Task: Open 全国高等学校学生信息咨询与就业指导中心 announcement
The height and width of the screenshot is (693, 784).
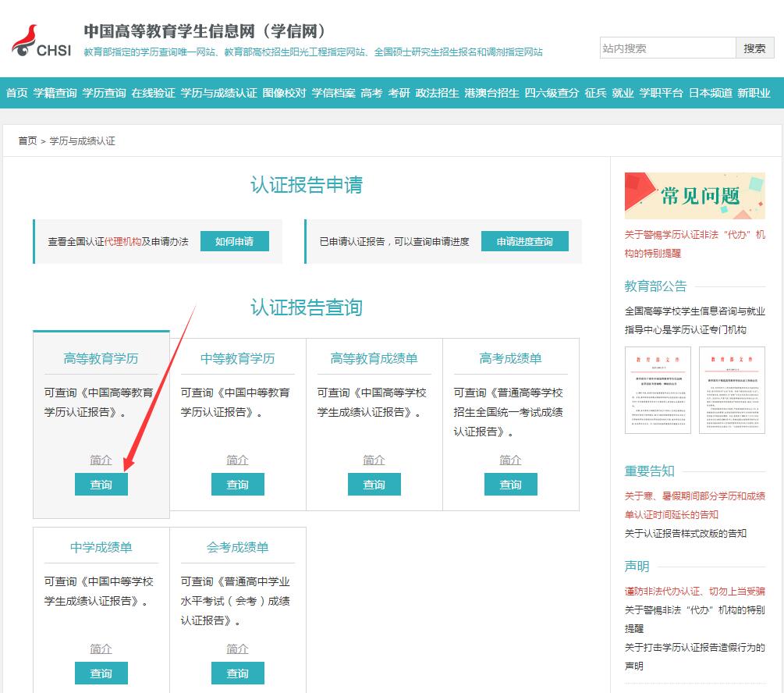Action: point(694,320)
